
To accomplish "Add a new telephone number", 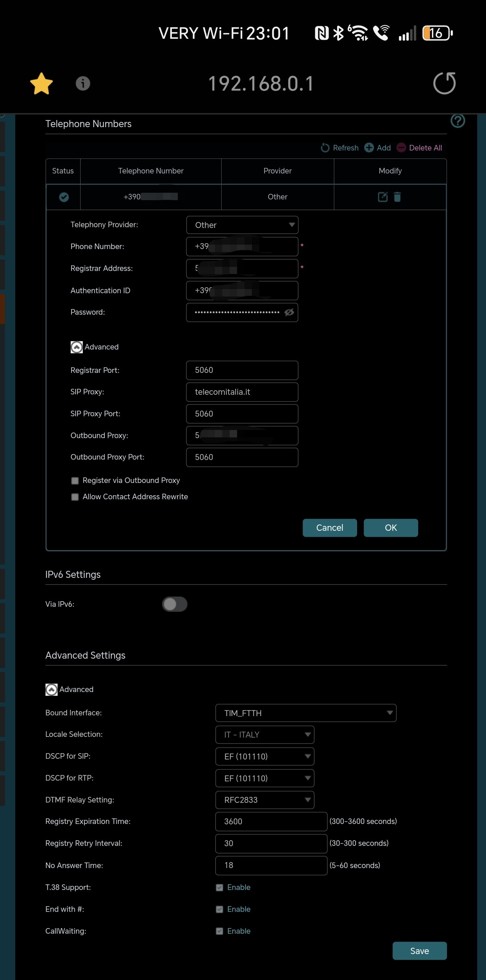I will (x=377, y=148).
